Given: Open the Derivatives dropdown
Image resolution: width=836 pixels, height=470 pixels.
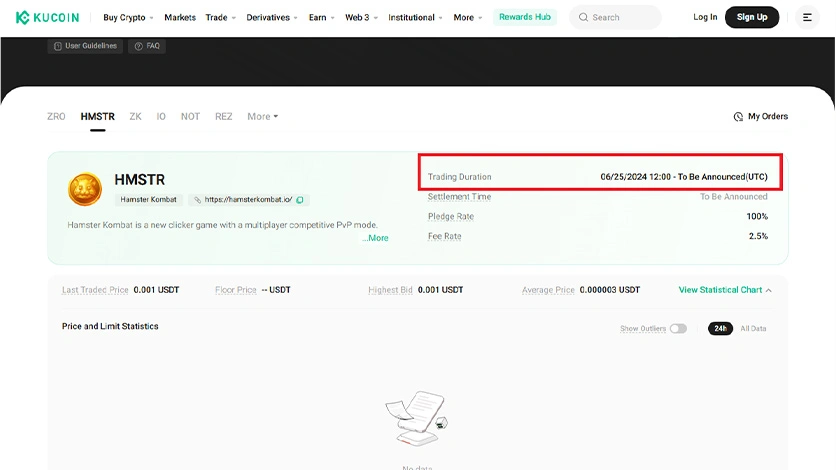Looking at the screenshot, I should pyautogui.click(x=272, y=18).
